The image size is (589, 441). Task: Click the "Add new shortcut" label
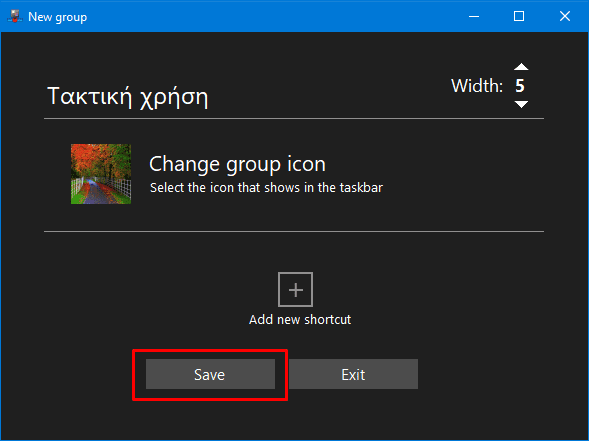(300, 319)
